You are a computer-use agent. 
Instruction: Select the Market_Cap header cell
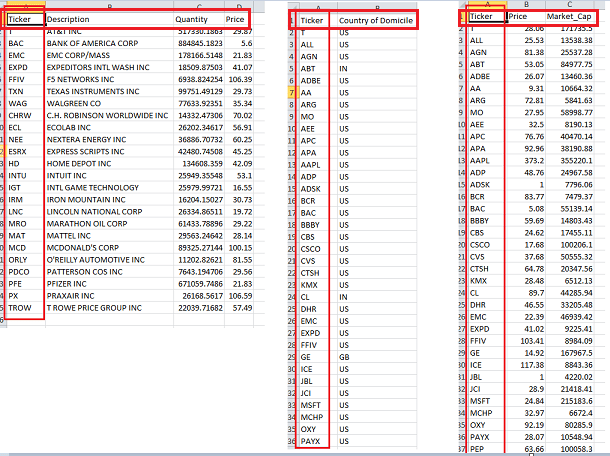(569, 16)
